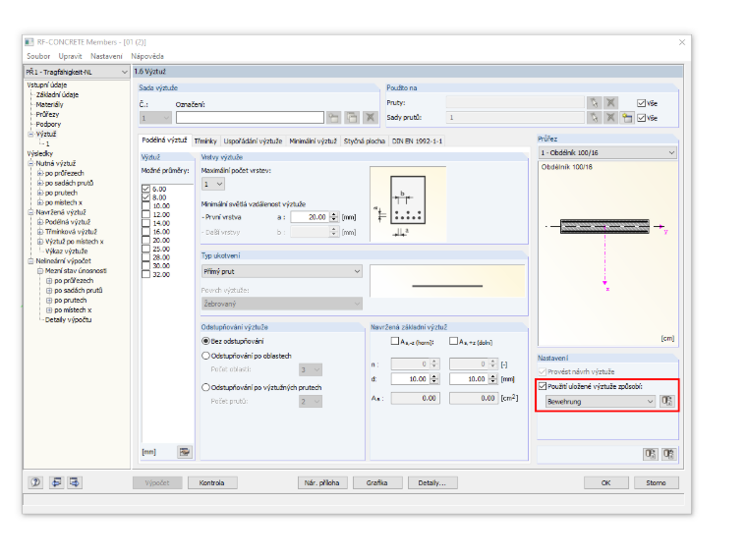
Task: Go to next table icon
Action: click(75, 482)
